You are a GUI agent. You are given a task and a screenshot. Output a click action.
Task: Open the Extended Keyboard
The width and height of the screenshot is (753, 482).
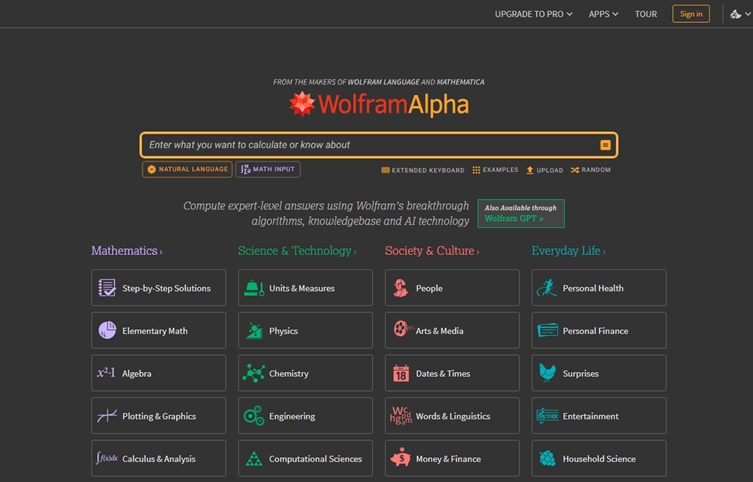(423, 170)
